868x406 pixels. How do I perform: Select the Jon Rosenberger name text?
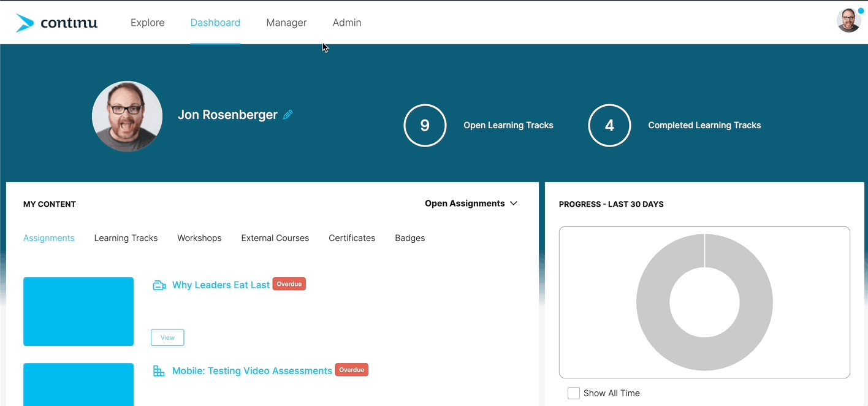227,115
